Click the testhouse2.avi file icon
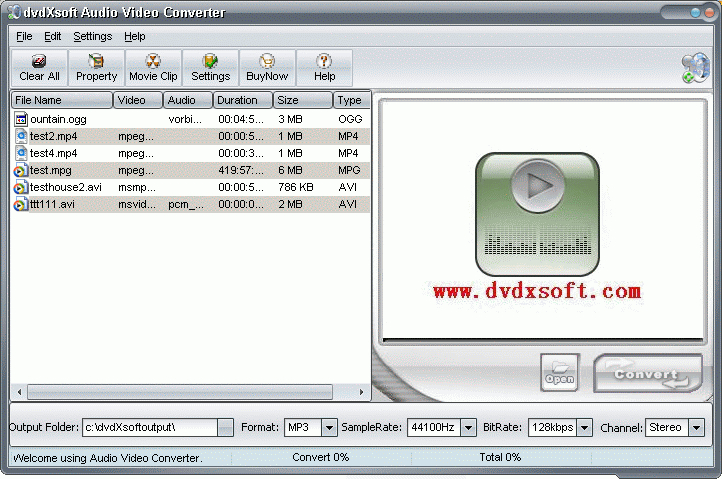Screen dimensions: 722x479 tap(21, 187)
